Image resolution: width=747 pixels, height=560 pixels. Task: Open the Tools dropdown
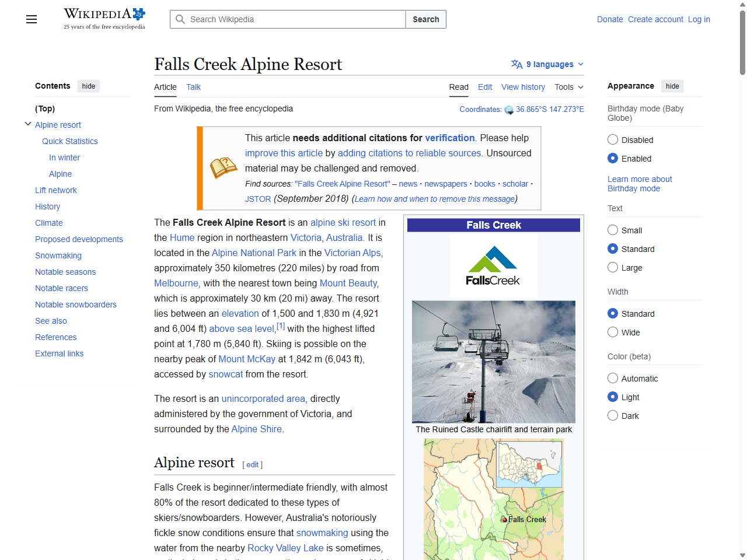click(x=568, y=87)
